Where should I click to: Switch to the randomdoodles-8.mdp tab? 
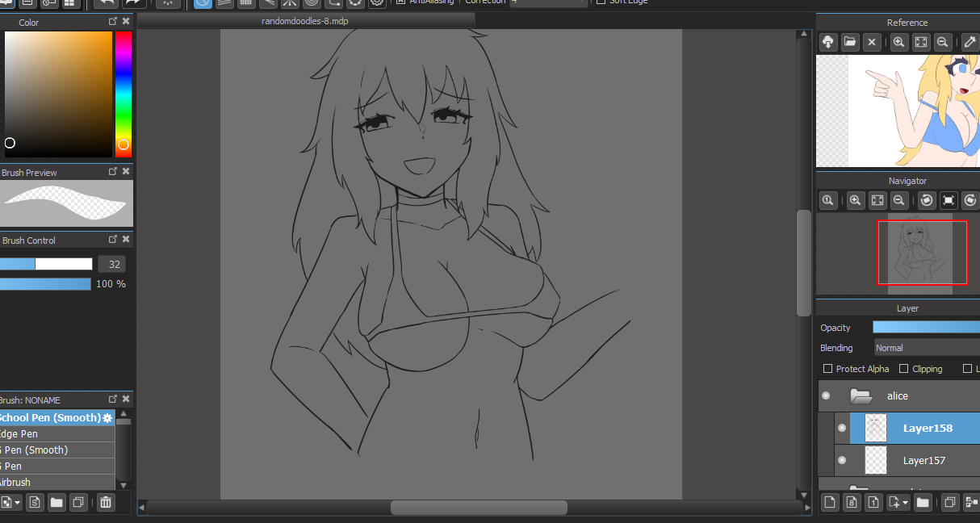click(305, 21)
